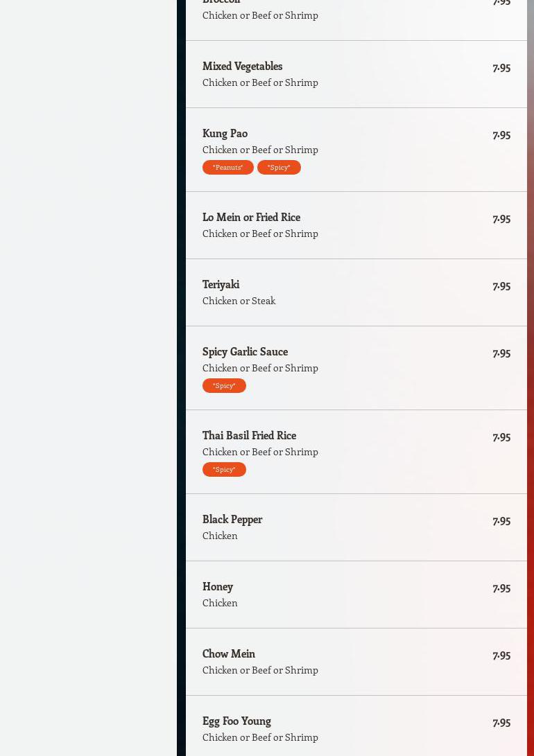Click the 7.95 price for Honey
This screenshot has width=534, height=756.
tap(501, 587)
